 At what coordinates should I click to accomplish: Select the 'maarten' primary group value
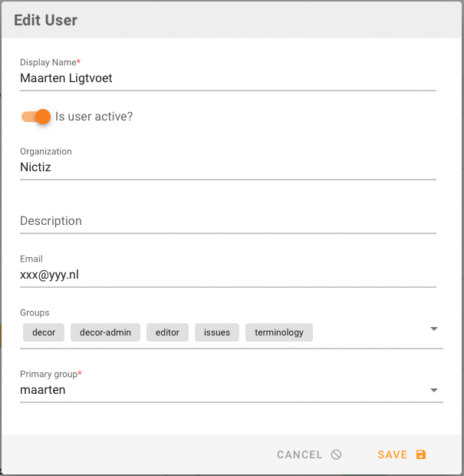click(43, 390)
